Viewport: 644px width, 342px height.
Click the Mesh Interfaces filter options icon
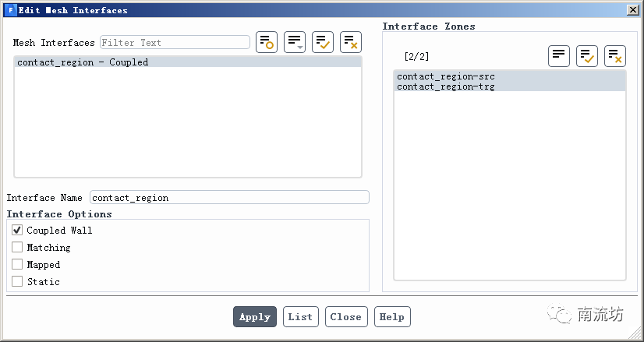coord(267,43)
